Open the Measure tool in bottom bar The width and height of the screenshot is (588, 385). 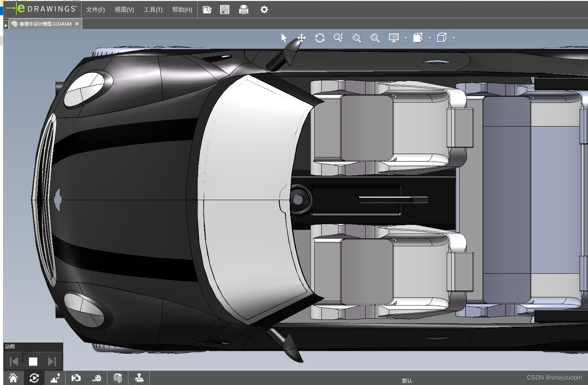[x=97, y=378]
